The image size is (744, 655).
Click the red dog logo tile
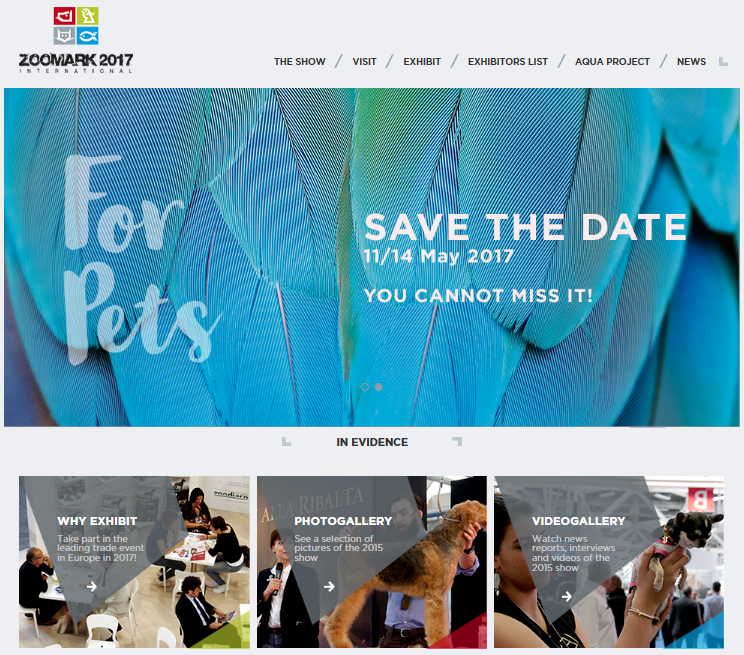point(64,16)
